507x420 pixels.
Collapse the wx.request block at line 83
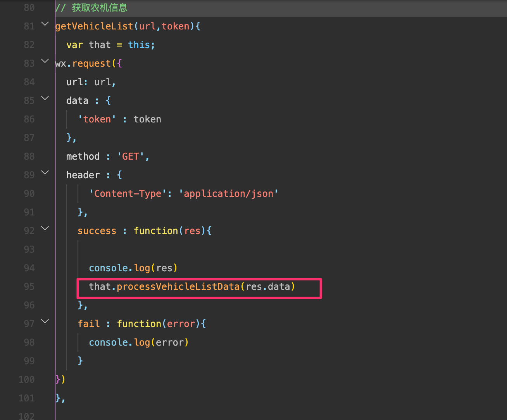(45, 61)
